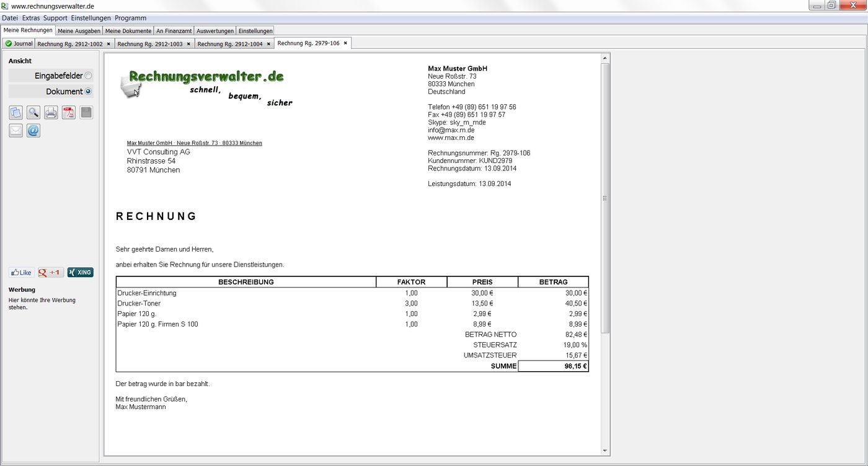The height and width of the screenshot is (466, 868).
Task: Open the Extras menu
Action: (x=31, y=18)
